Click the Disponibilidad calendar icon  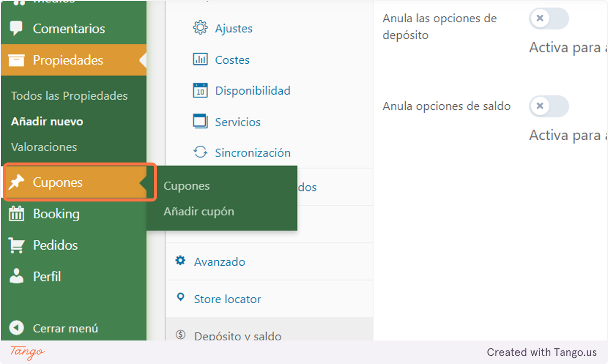tap(201, 91)
